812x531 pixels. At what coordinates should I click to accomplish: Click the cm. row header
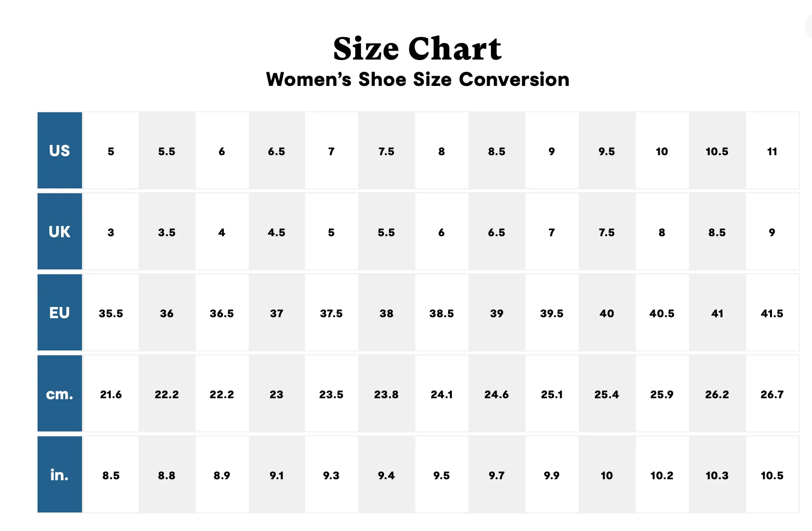pyautogui.click(x=60, y=393)
